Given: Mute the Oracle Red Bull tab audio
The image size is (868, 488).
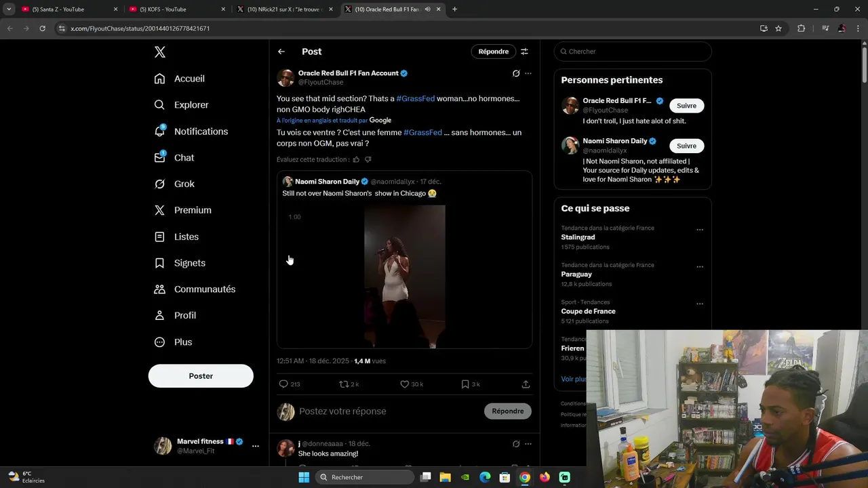Looking at the screenshot, I should coord(427,9).
